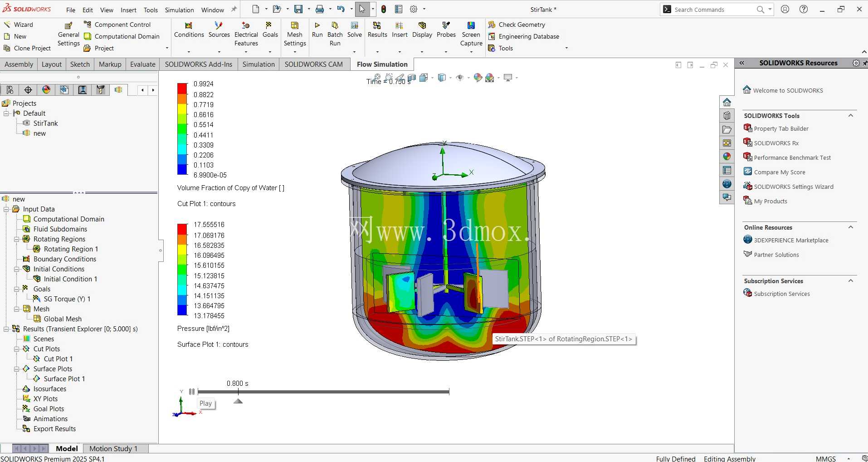Open the Design Library task pane tab
This screenshot has height=462, width=868.
click(x=727, y=116)
